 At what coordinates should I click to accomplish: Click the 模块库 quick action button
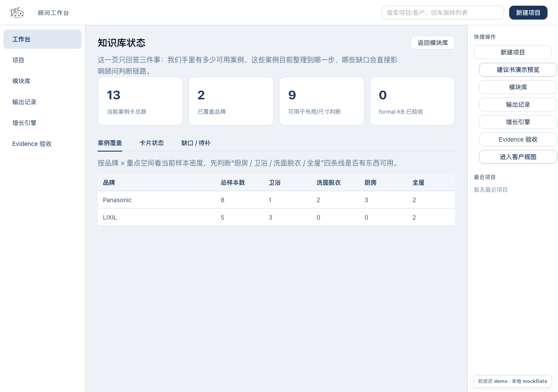pos(518,87)
